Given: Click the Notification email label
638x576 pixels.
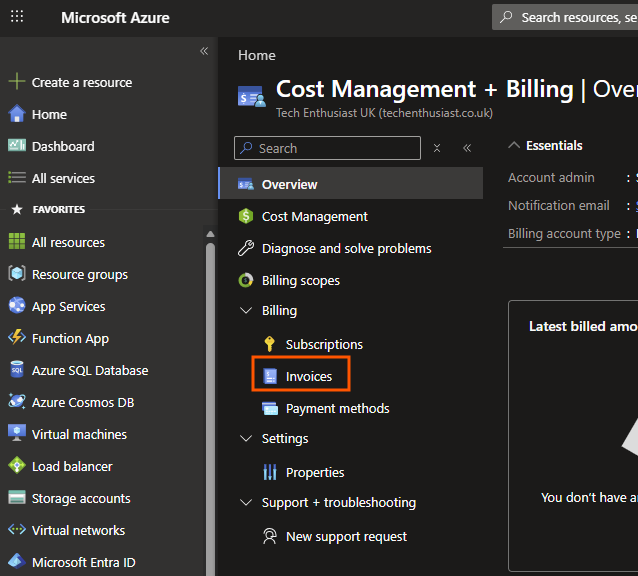Looking at the screenshot, I should [559, 205].
